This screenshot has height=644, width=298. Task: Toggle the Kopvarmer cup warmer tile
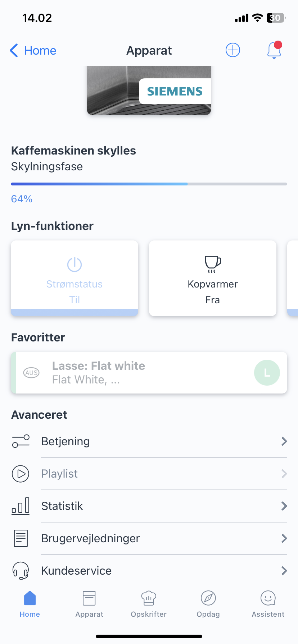[213, 278]
